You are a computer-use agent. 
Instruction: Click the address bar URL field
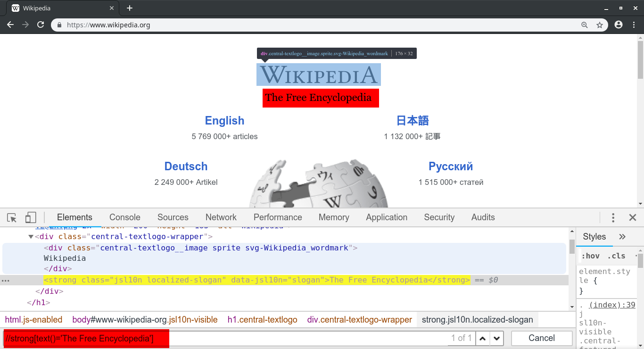[321, 25]
